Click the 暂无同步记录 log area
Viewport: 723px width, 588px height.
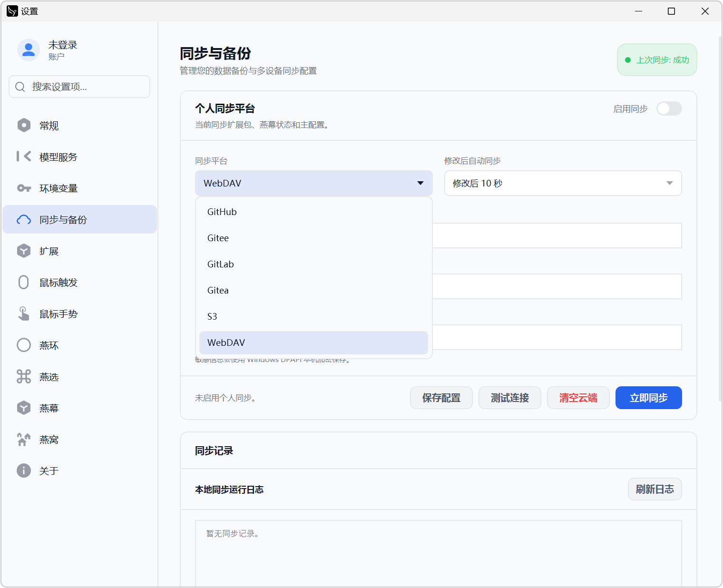pyautogui.click(x=439, y=554)
